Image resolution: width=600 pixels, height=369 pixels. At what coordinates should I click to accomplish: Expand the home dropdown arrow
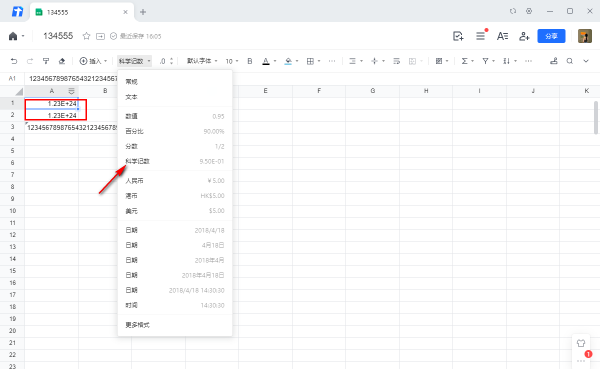(x=23, y=36)
